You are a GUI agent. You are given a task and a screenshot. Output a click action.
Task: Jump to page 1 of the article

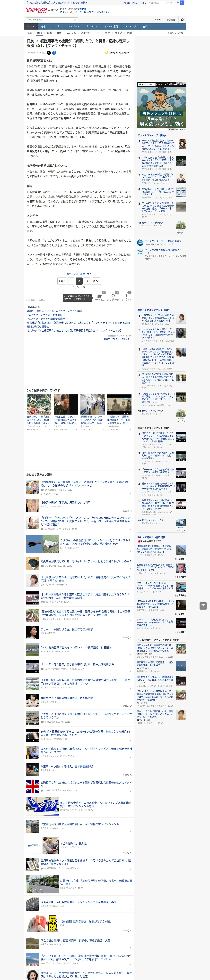point(70,281)
